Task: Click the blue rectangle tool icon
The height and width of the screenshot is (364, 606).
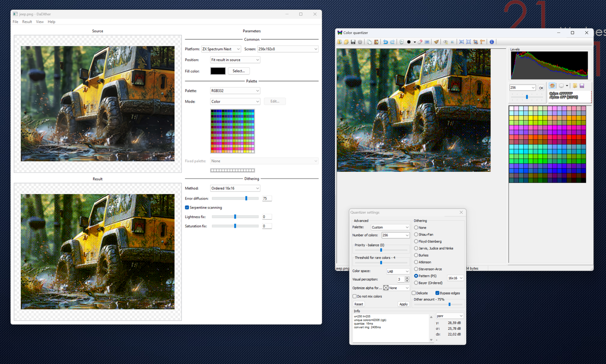Action: click(x=427, y=42)
